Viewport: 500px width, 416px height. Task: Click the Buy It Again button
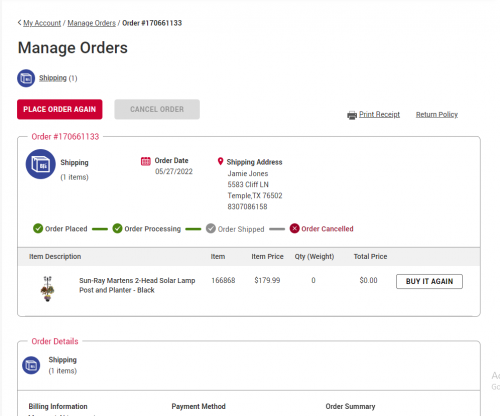(x=429, y=281)
